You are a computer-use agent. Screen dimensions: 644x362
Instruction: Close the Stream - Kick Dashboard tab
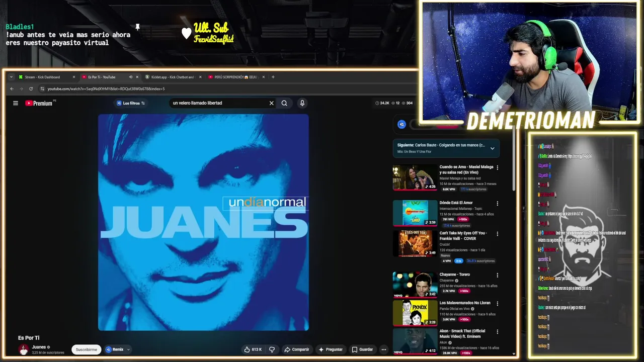[x=74, y=77]
